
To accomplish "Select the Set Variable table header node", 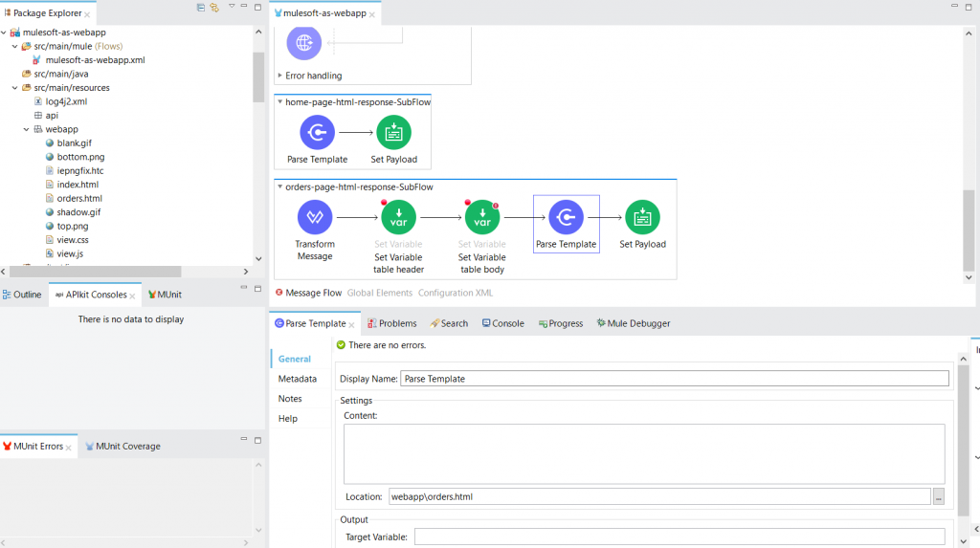I will [398, 218].
